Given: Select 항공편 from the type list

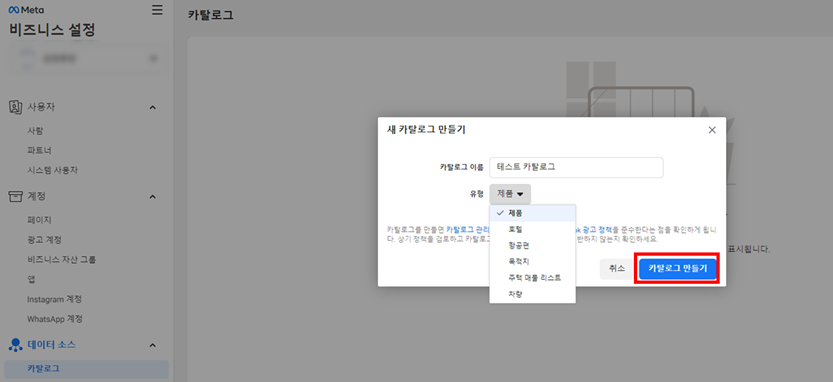Looking at the screenshot, I should tap(532, 245).
